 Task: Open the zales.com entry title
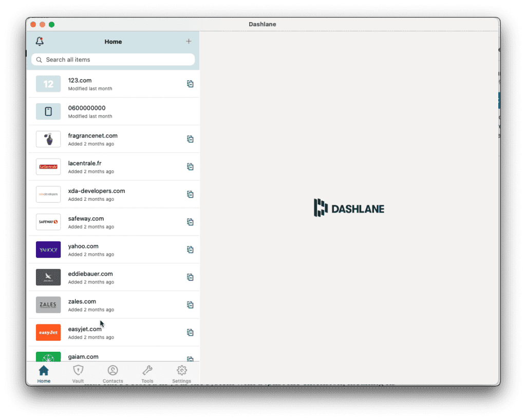(x=82, y=302)
